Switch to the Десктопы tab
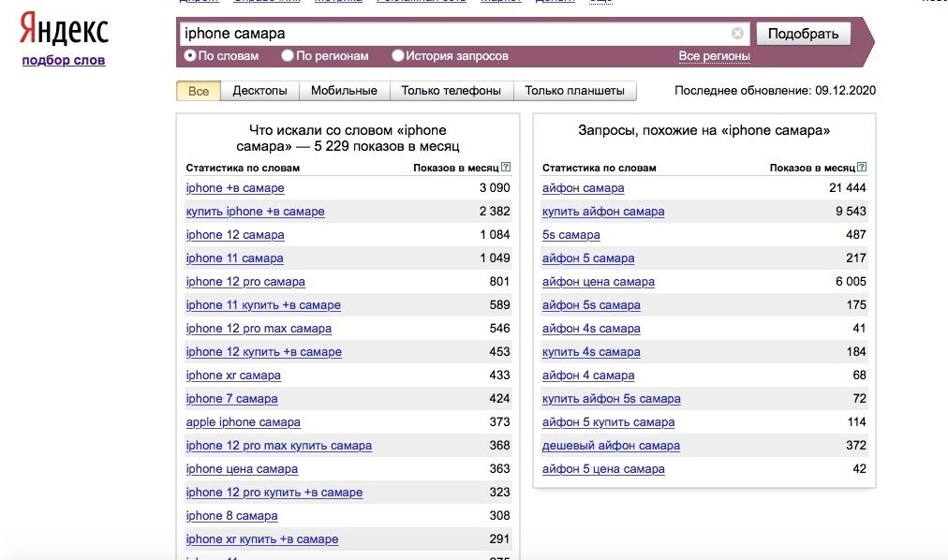This screenshot has height=560, width=948. [260, 91]
